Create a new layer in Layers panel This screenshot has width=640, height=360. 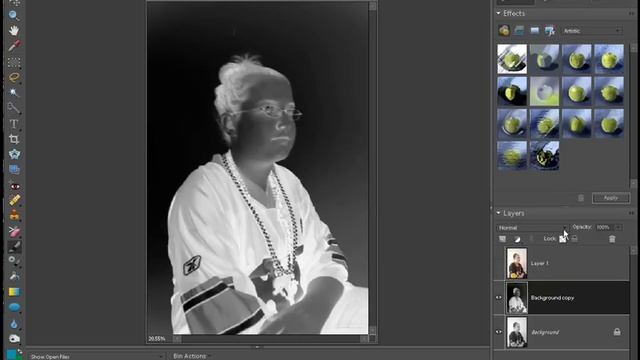click(x=502, y=239)
